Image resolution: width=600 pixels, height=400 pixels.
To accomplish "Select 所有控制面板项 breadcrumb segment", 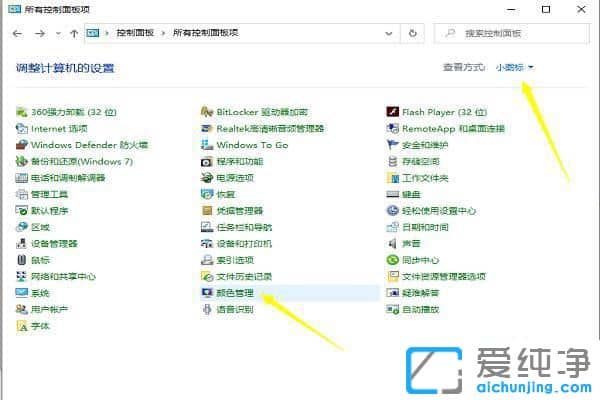I will click(x=206, y=32).
